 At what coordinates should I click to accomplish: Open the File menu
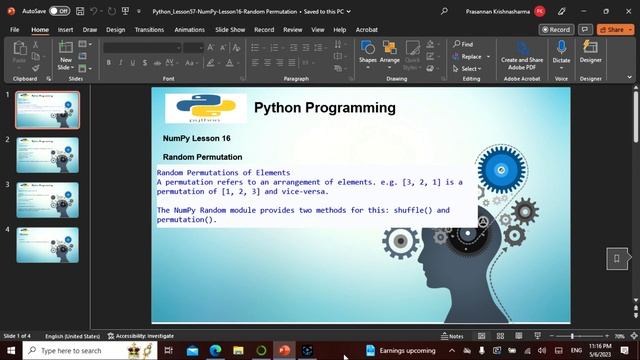point(15,29)
